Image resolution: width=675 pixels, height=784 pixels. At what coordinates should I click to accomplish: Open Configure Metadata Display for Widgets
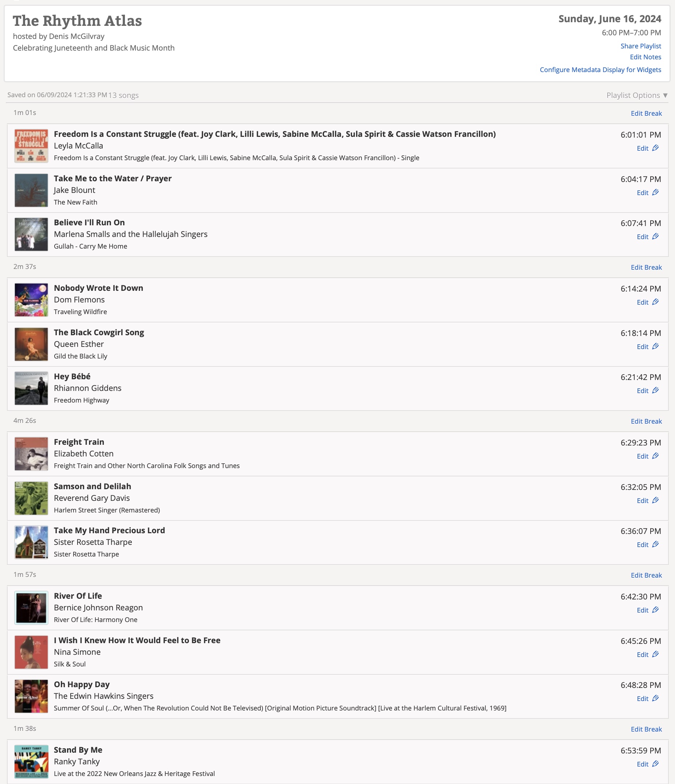point(600,70)
